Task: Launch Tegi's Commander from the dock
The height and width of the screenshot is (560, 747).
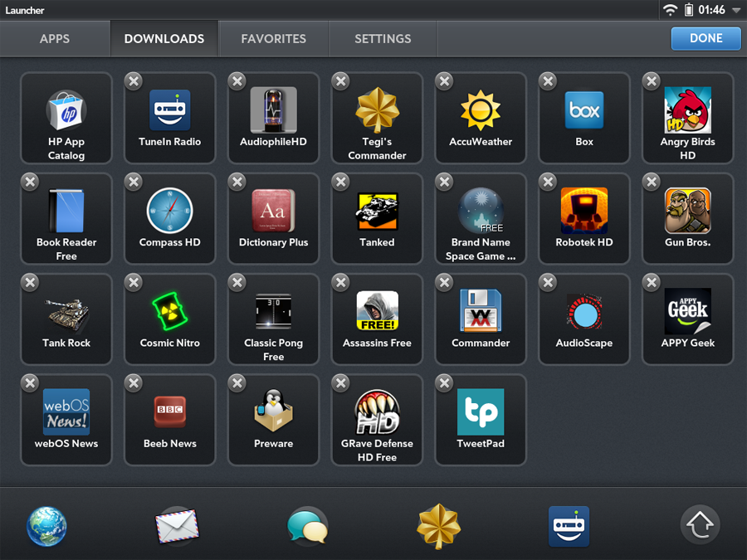Action: point(438,526)
